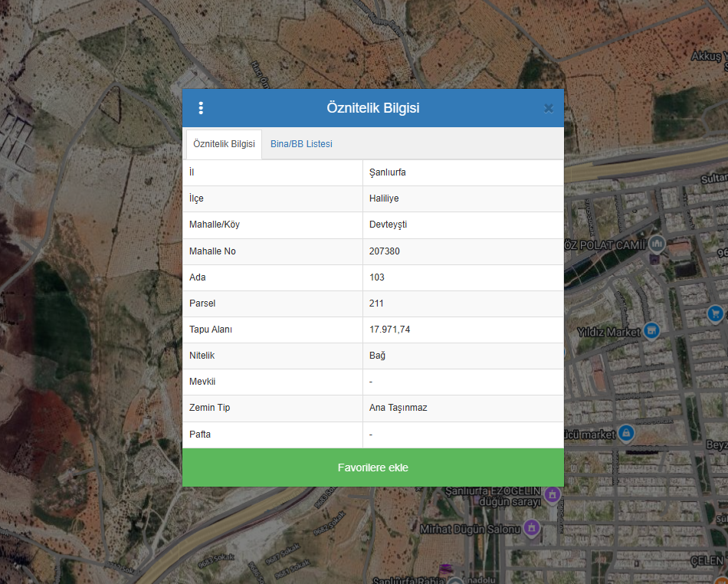The height and width of the screenshot is (584, 728).
Task: Click the Şanlıurfa Ezogelin düğün sarayı marker
Action: (x=551, y=495)
